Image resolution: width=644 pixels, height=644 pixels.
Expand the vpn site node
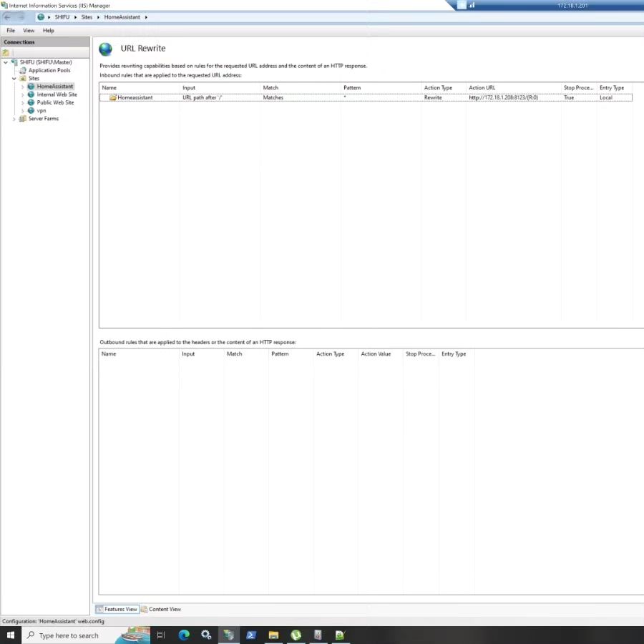(x=23, y=111)
